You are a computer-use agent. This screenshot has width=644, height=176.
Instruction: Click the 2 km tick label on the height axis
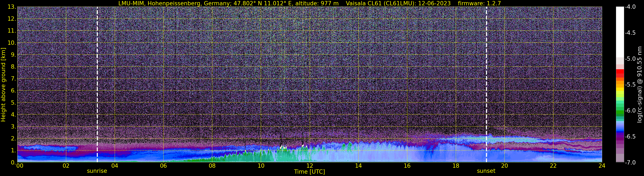(13, 139)
